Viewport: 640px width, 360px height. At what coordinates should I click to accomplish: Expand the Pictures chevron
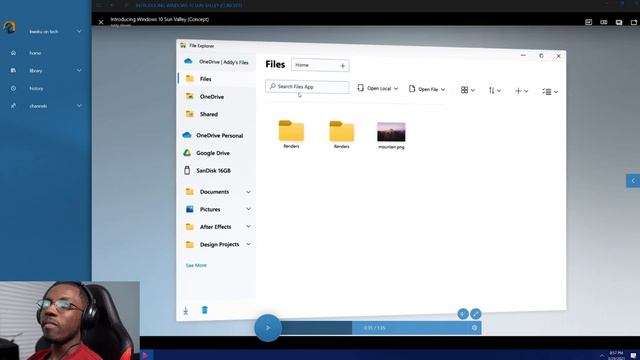[x=248, y=209]
